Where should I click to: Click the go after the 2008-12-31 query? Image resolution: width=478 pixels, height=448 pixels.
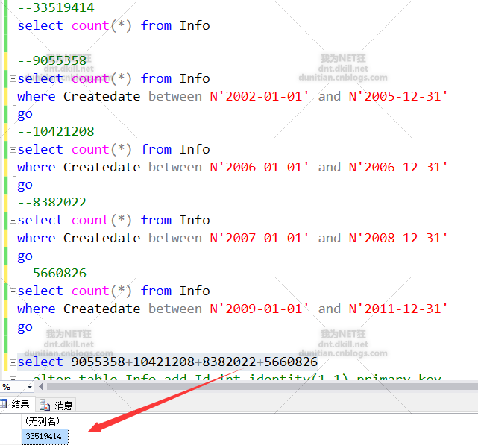point(25,257)
